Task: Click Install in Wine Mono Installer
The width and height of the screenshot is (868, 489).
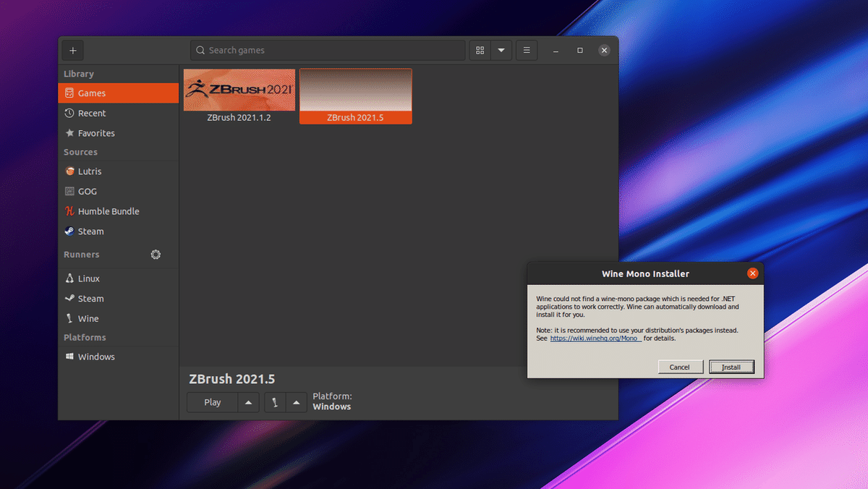Action: (731, 367)
